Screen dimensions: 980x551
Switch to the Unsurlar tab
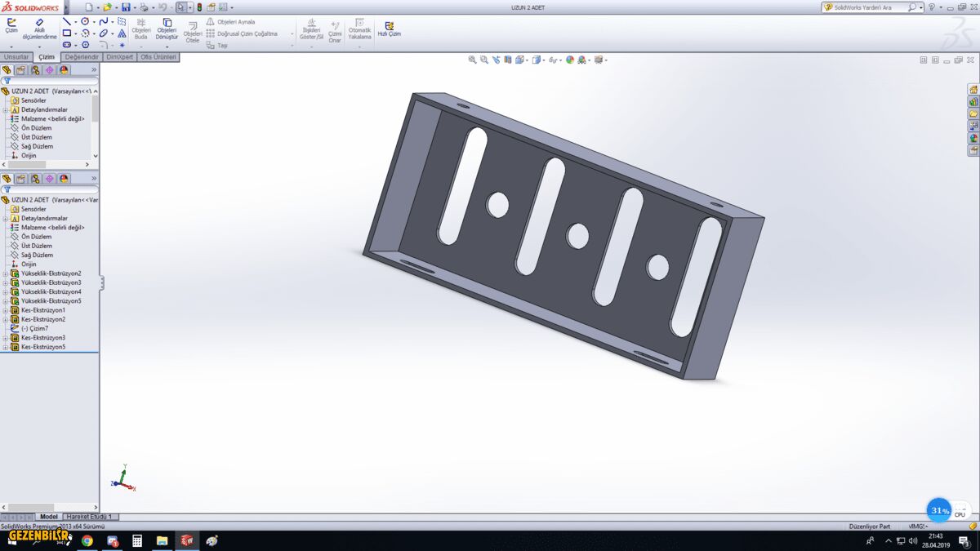pyautogui.click(x=17, y=57)
